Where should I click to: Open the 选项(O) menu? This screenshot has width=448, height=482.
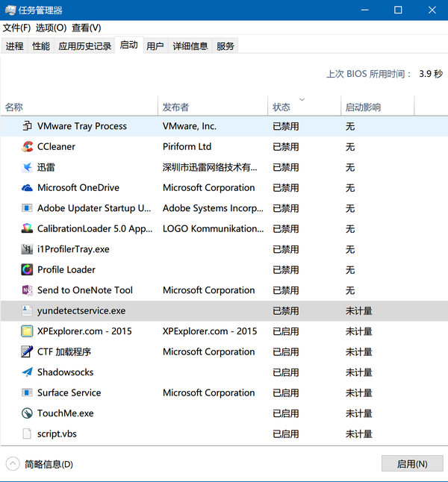pos(51,28)
